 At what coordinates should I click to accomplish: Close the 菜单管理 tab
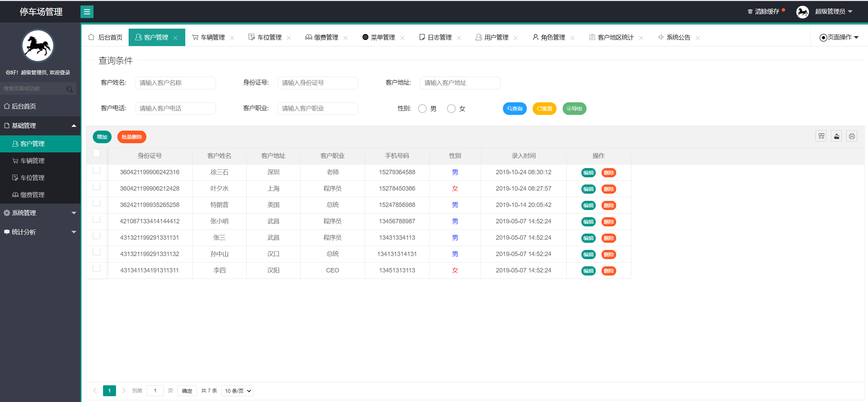(402, 38)
